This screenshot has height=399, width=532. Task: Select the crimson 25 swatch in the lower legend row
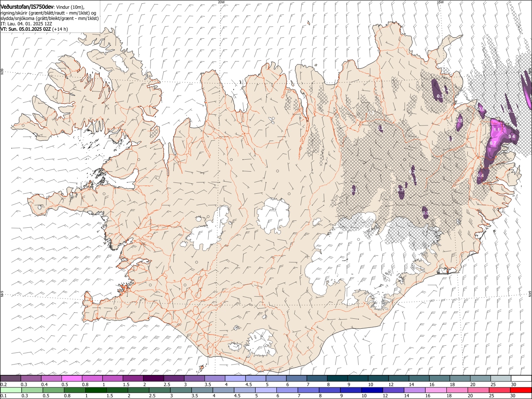point(500,390)
